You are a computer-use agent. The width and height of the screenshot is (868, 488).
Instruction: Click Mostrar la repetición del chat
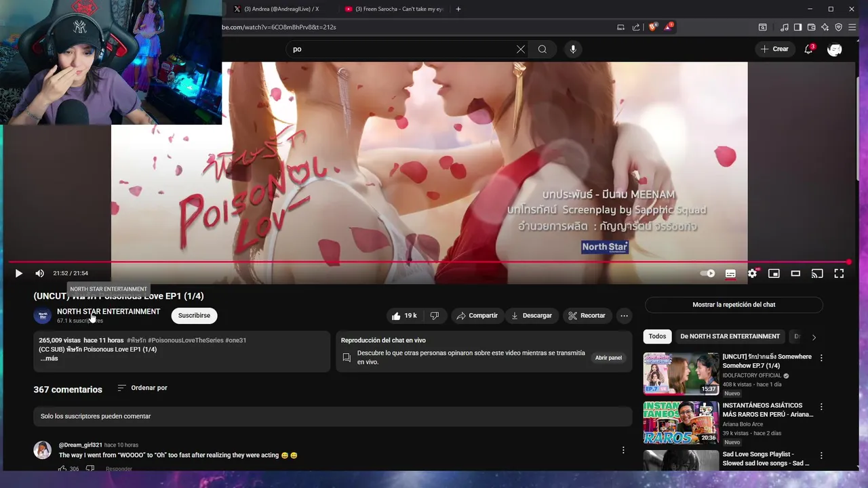[734, 305]
